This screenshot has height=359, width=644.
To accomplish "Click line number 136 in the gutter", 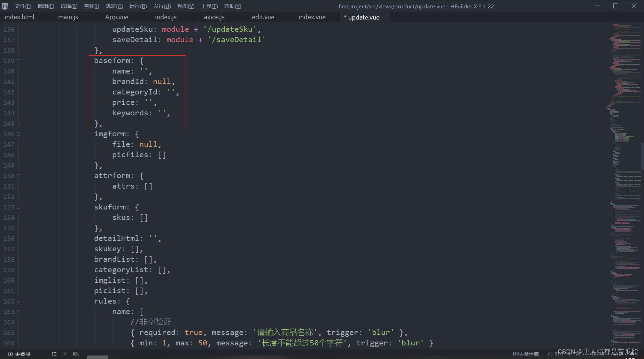I will tap(9, 30).
